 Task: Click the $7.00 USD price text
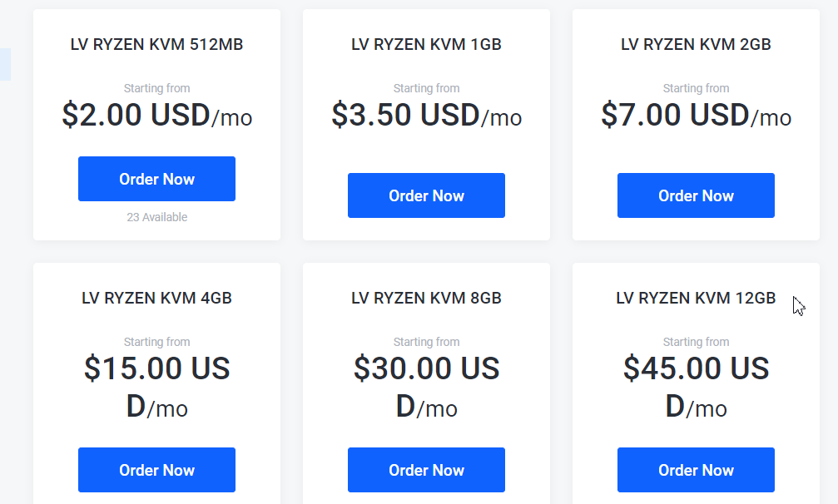(696, 116)
